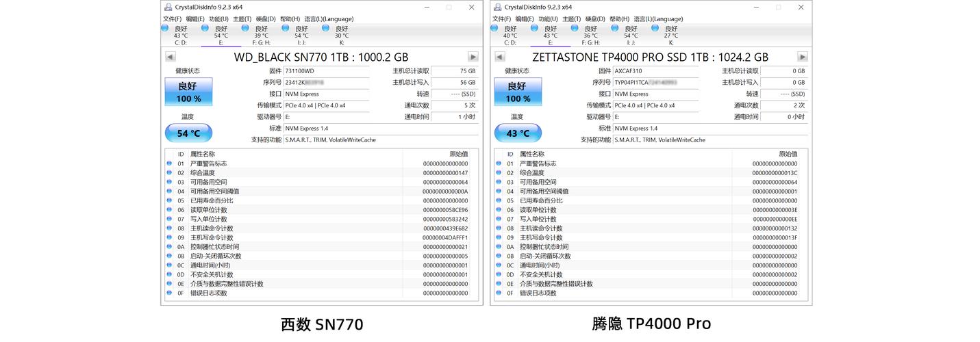Viewport: 980px width, 342px height.
Task: Select F: G: H: disk orb in WD_BLACK window
Action: tap(245, 28)
